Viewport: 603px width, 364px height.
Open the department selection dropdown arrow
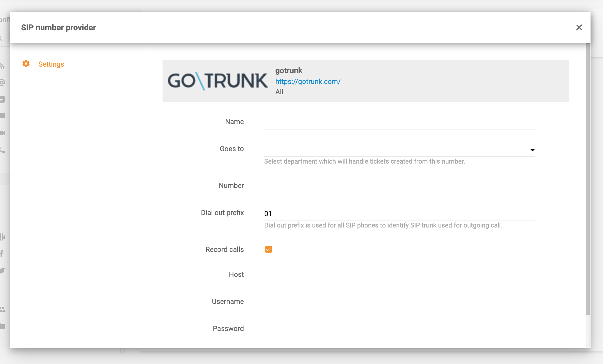coord(533,150)
